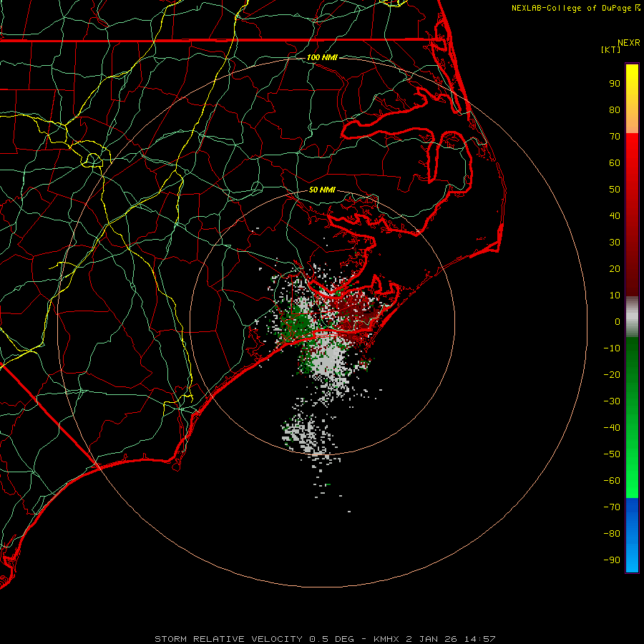Click the -40 value on the velocity scale

612,428
